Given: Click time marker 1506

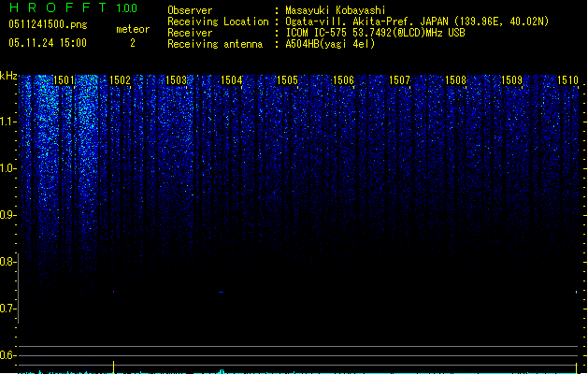Looking at the screenshot, I should pyautogui.click(x=343, y=80).
